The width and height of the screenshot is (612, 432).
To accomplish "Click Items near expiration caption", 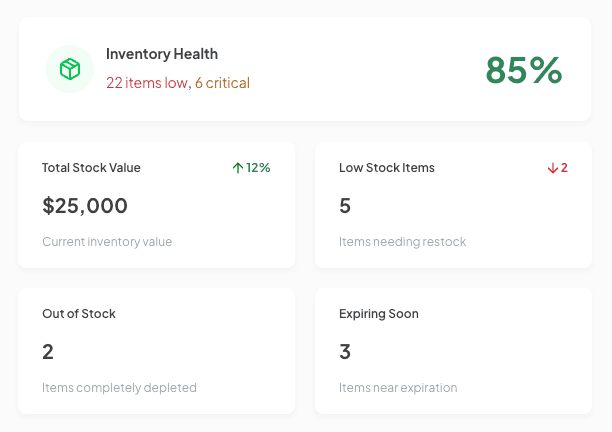I will 398,387.
